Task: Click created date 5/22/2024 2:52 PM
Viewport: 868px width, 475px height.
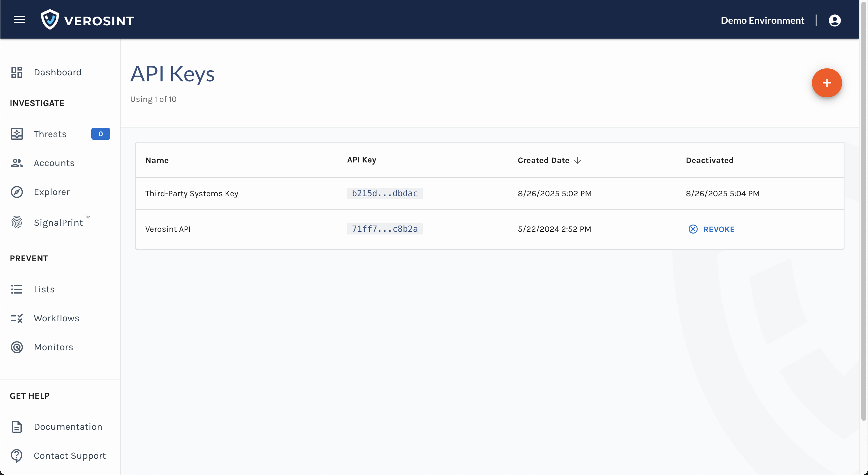Action: pos(554,229)
